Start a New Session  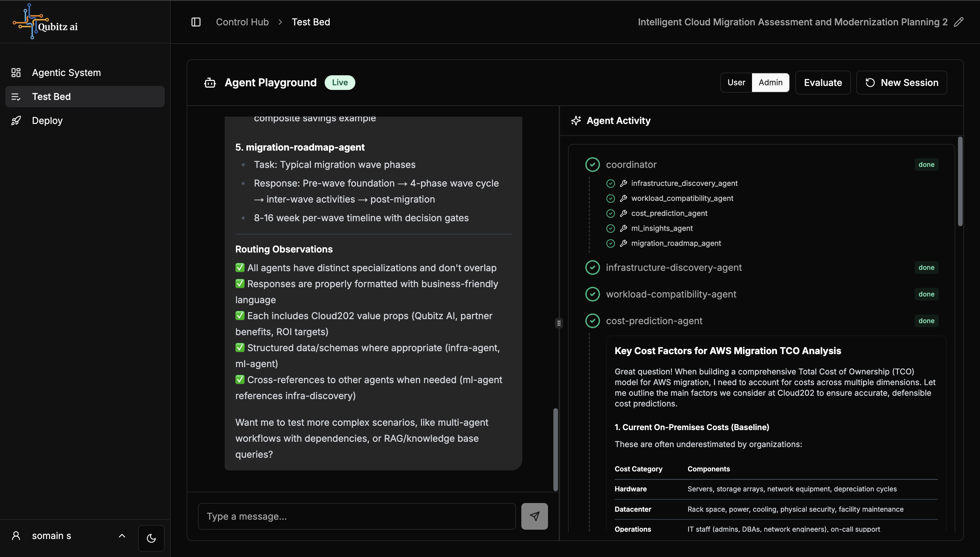click(x=902, y=83)
